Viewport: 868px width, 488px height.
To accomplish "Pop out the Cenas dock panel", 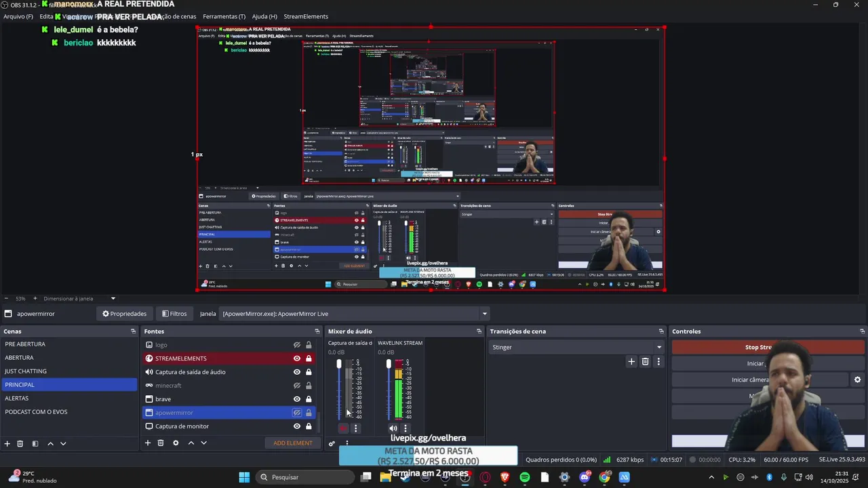I will 133,331.
